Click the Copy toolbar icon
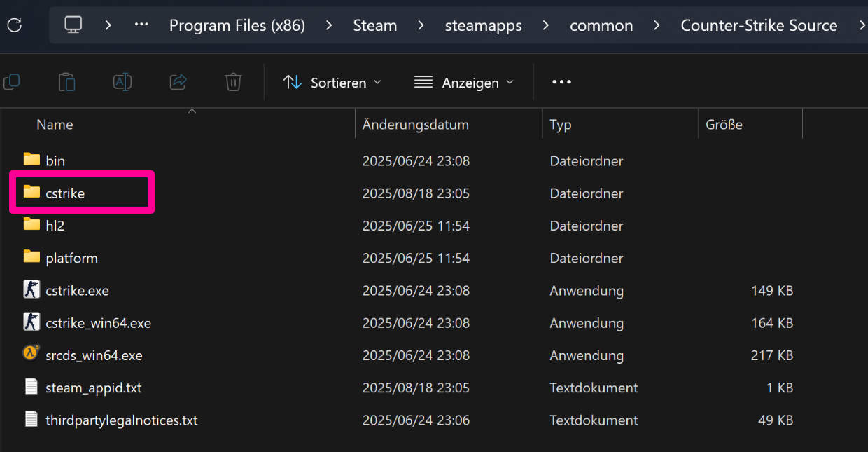This screenshot has width=868, height=452. click(11, 82)
